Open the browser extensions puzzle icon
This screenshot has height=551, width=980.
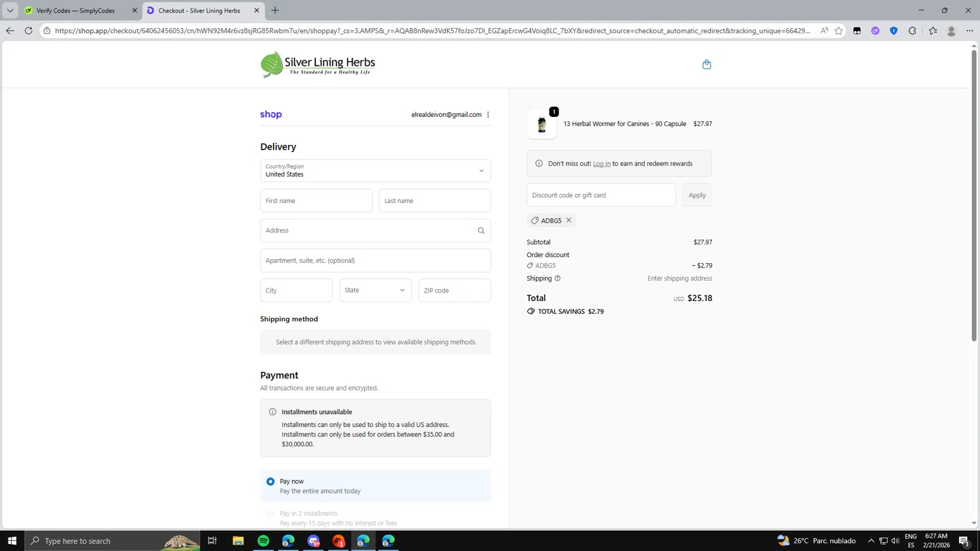pyautogui.click(x=913, y=31)
